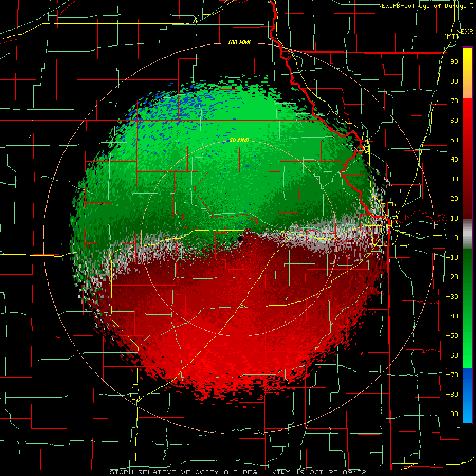The width and height of the screenshot is (476, 476).
Task: Click the "20" value on velocity scale
Action: [x=454, y=199]
